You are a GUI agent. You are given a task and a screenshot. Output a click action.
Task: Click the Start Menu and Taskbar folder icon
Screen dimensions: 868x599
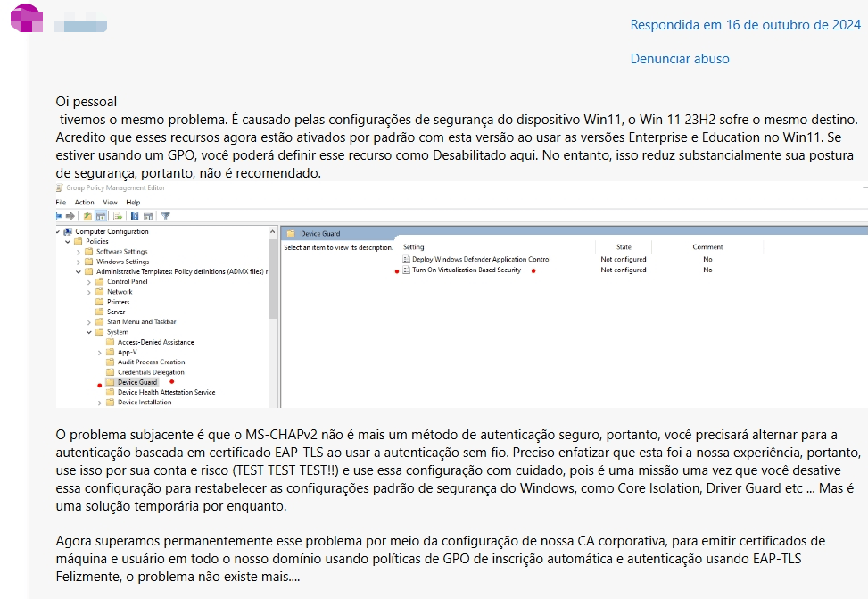pos(100,322)
